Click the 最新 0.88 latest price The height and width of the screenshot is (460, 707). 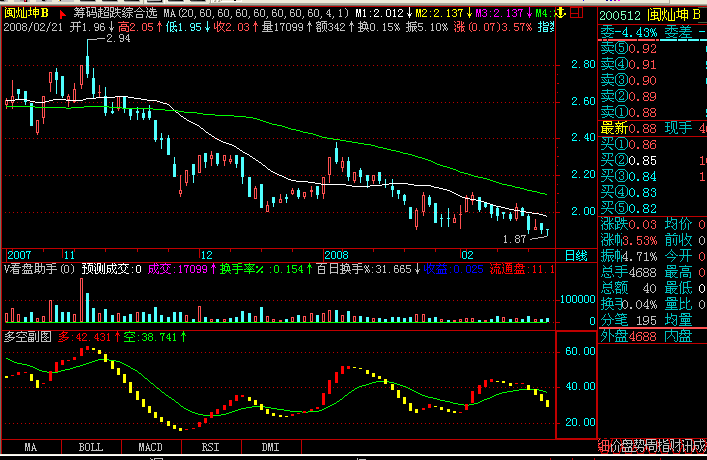(629, 129)
